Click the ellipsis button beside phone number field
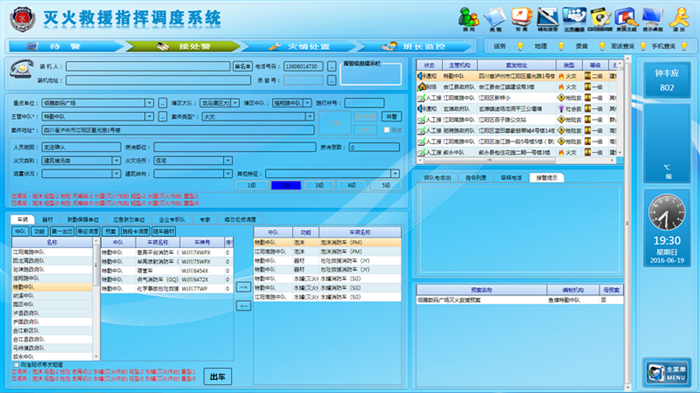Image resolution: width=700 pixels, height=393 pixels. pos(331,67)
